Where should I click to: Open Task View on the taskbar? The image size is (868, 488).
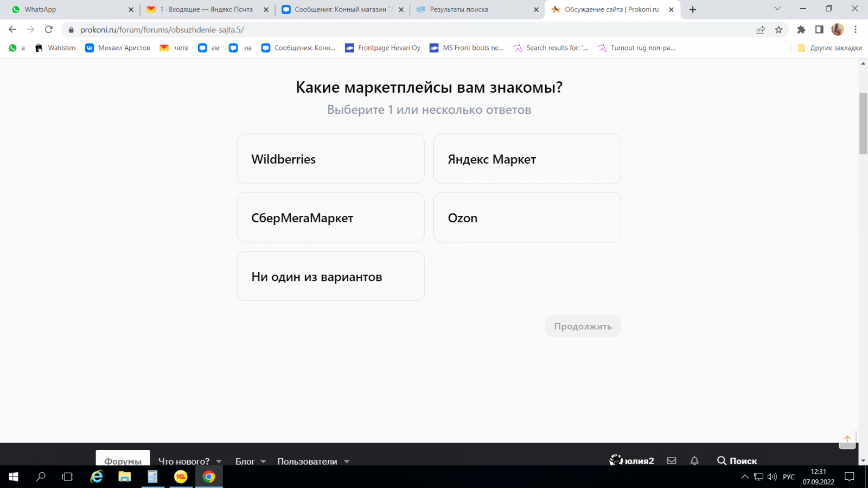coord(68,477)
